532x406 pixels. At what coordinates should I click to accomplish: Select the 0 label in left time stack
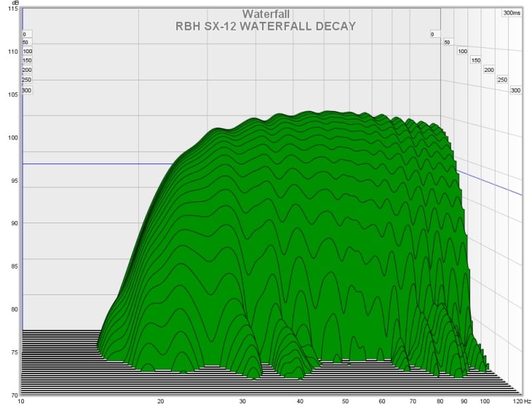tap(25, 34)
